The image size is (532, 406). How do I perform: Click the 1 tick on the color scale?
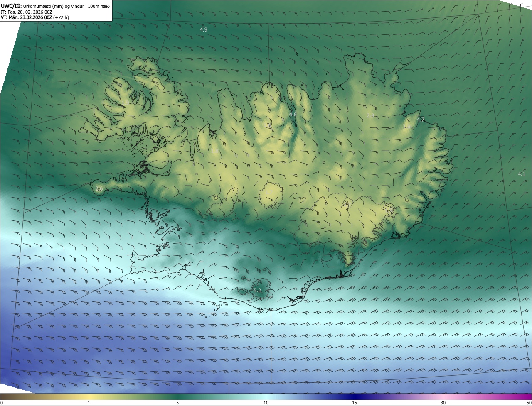coord(89,403)
